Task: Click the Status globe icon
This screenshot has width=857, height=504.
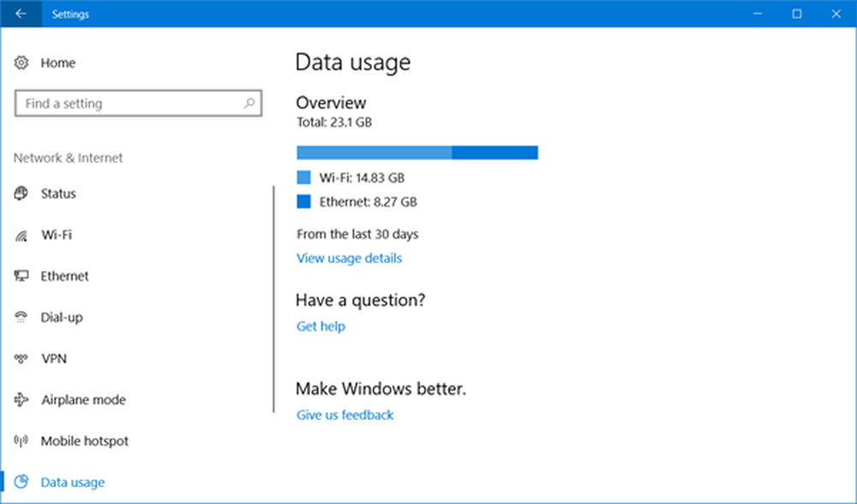Action: [22, 194]
